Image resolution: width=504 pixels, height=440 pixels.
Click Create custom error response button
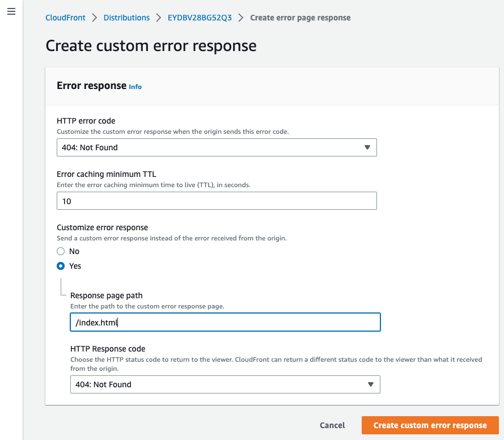[430, 425]
